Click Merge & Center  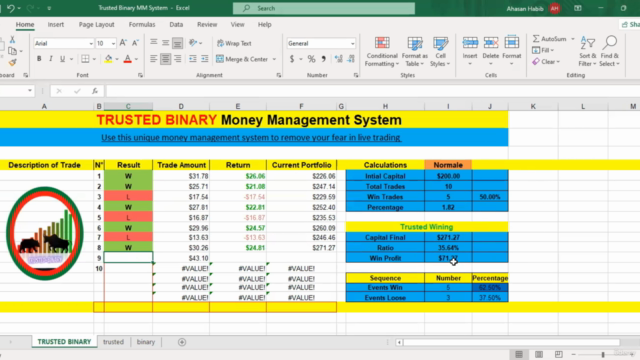[x=242, y=59]
